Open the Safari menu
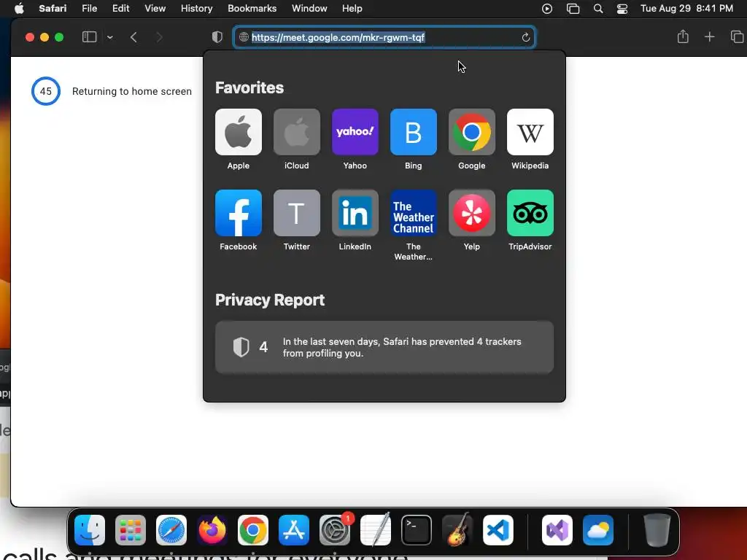The image size is (747, 560). click(53, 9)
